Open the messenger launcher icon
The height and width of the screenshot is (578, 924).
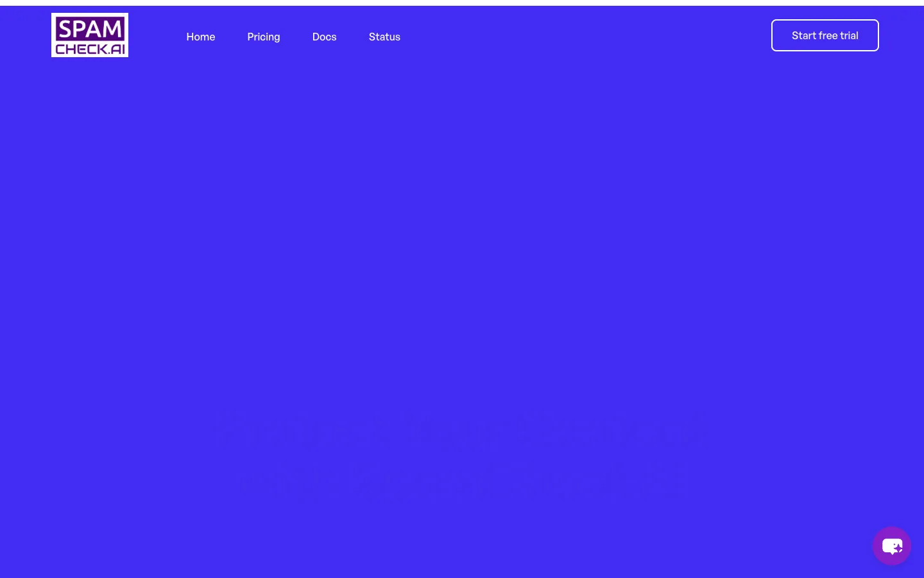pyautogui.click(x=892, y=546)
